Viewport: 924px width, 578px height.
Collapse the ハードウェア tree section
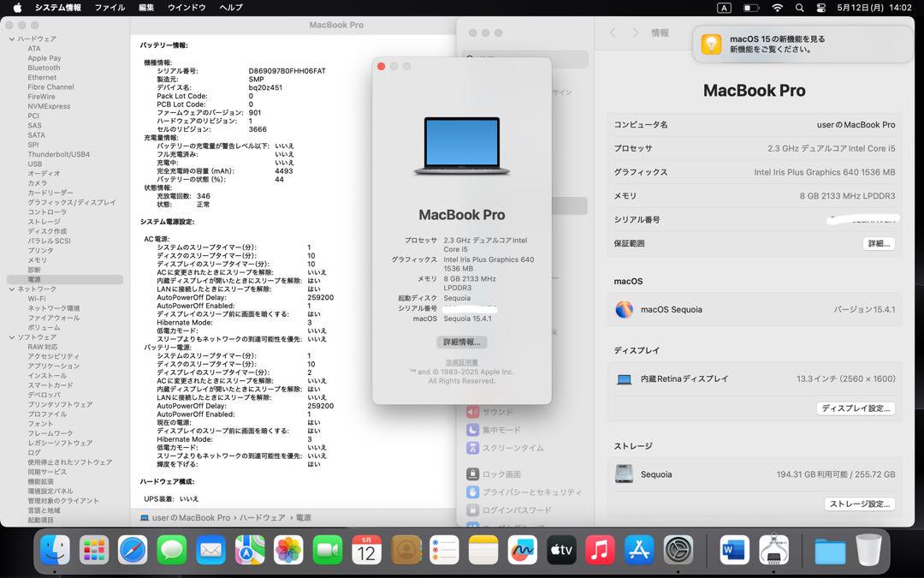point(12,39)
